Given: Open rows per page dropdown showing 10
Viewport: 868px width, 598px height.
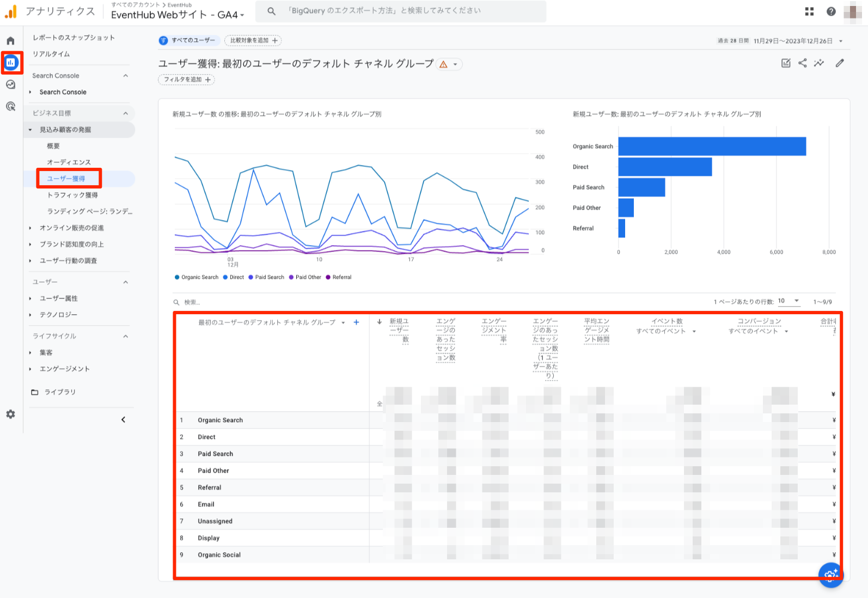Looking at the screenshot, I should 788,301.
